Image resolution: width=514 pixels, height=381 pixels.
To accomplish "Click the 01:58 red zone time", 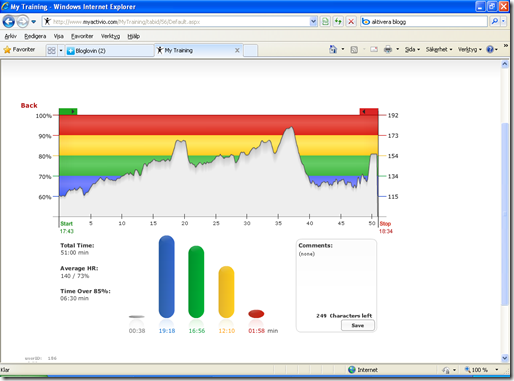I will click(257, 331).
